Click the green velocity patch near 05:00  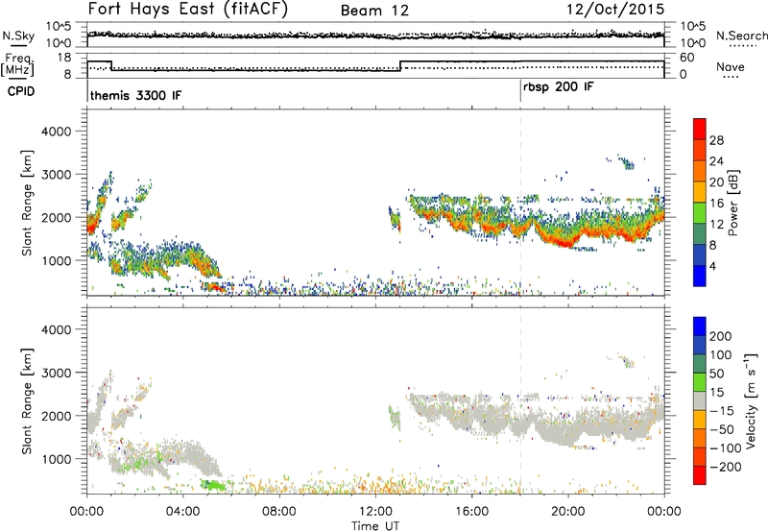tap(213, 486)
